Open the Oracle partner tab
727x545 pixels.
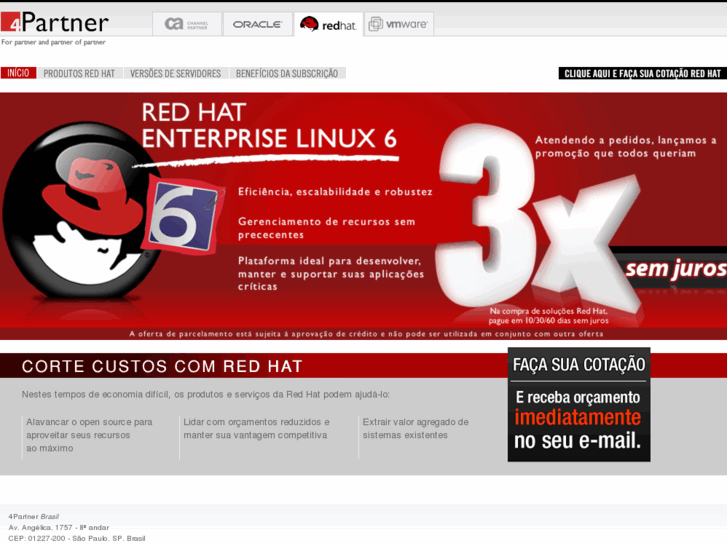click(257, 24)
